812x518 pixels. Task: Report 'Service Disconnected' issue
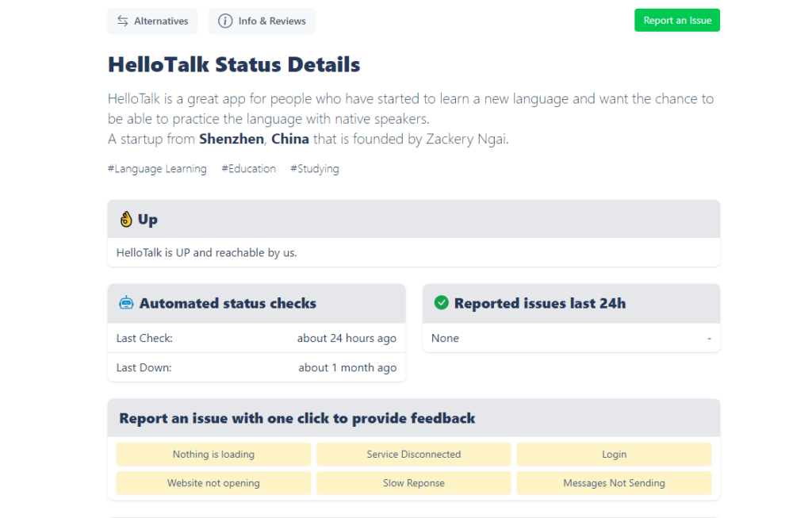pyautogui.click(x=414, y=455)
